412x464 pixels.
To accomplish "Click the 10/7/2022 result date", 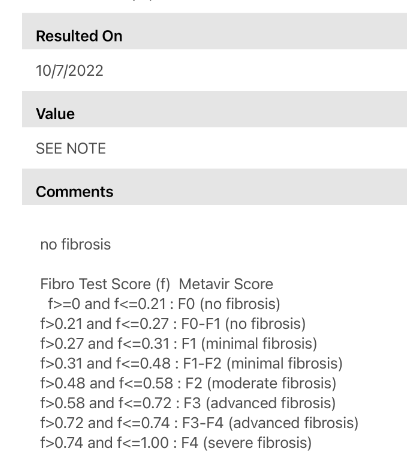I will [x=70, y=71].
